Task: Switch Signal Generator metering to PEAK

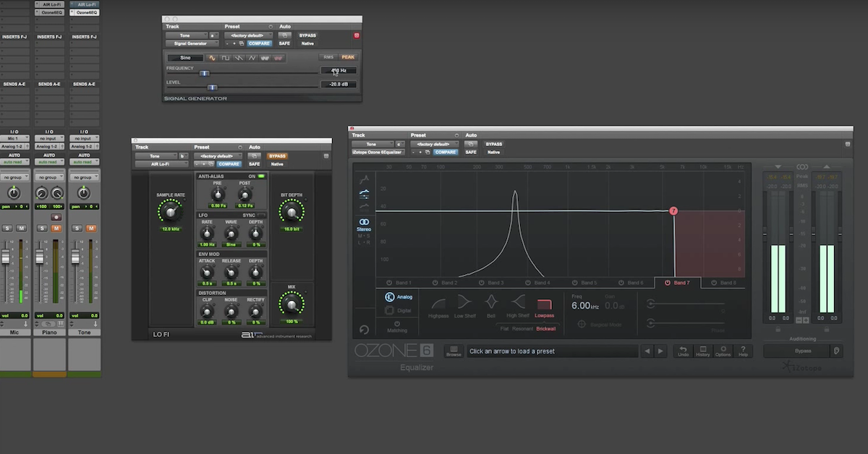Action: [349, 58]
